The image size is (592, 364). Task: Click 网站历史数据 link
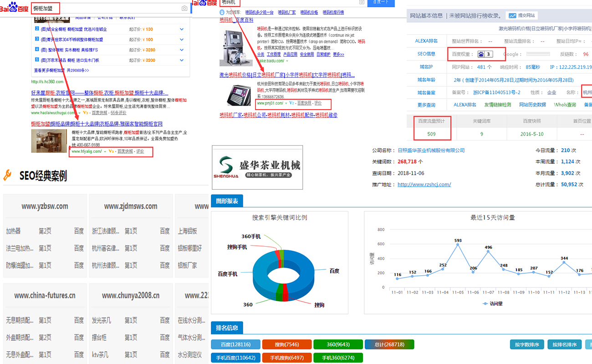pos(532,105)
